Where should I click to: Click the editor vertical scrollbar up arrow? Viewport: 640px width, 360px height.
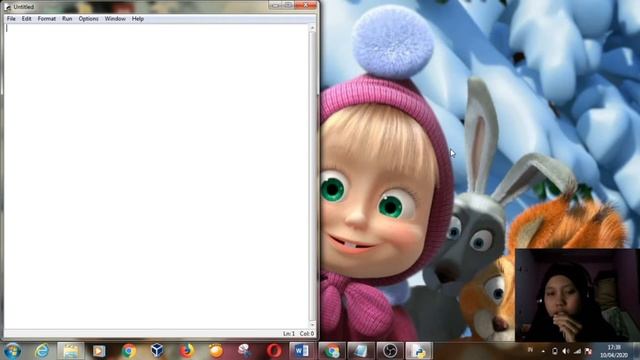[312, 28]
